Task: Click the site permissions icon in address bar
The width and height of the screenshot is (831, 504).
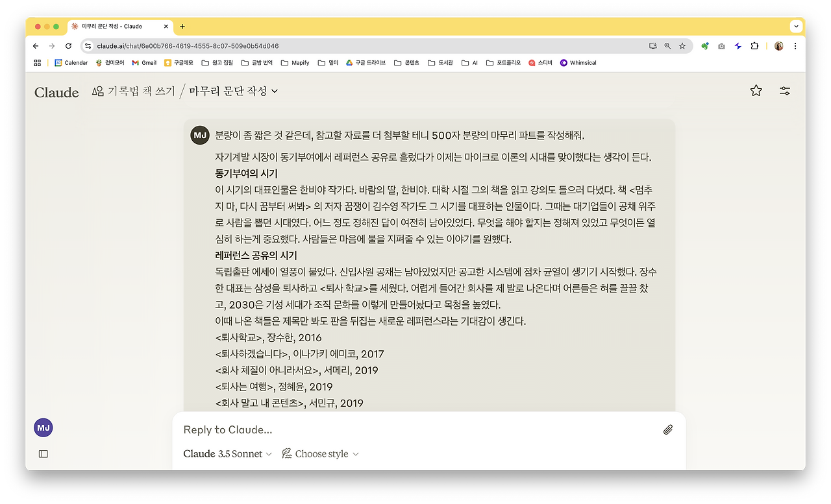Action: coord(88,46)
